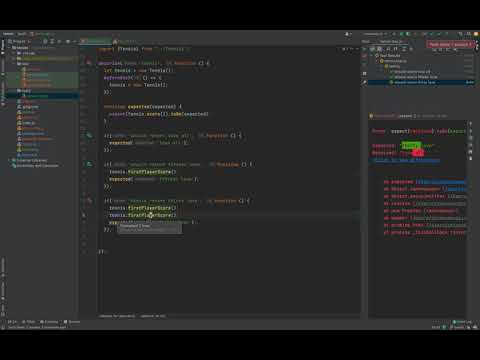Click the second 'tennis.firstPlayerScore()' line in the editor
This screenshot has width=480, height=360.
pyautogui.click(x=143, y=215)
